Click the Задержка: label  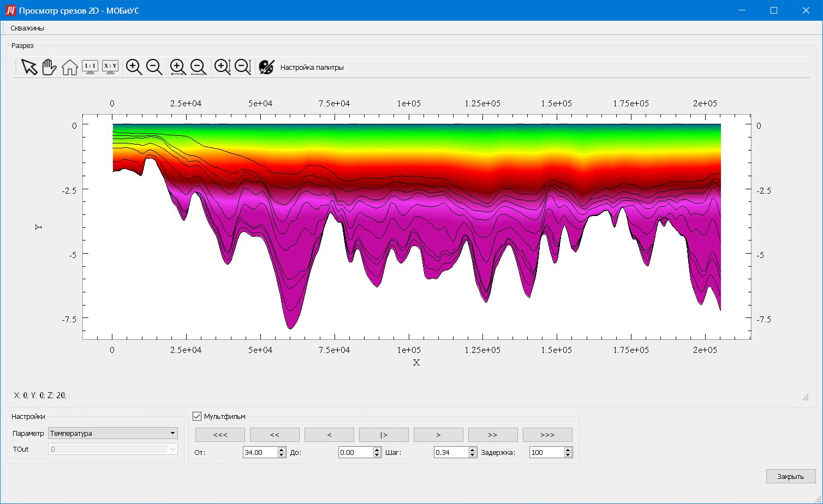498,452
